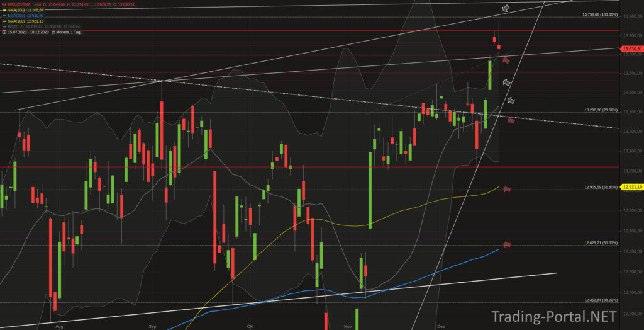Click the open value O: 13.649,66
Screen dimensions: 644x330
coord(54,4)
